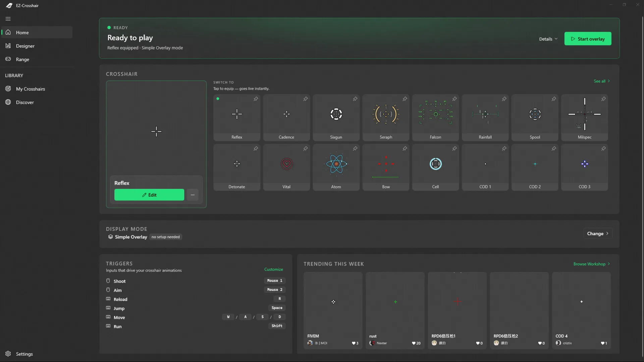Image resolution: width=644 pixels, height=362 pixels.
Task: Equip the Sixgun crosshair
Action: (x=336, y=118)
